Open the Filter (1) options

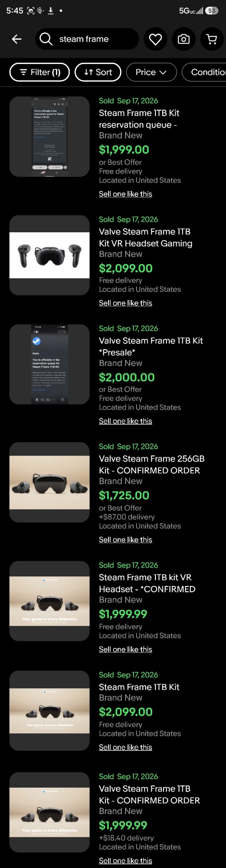(x=40, y=72)
